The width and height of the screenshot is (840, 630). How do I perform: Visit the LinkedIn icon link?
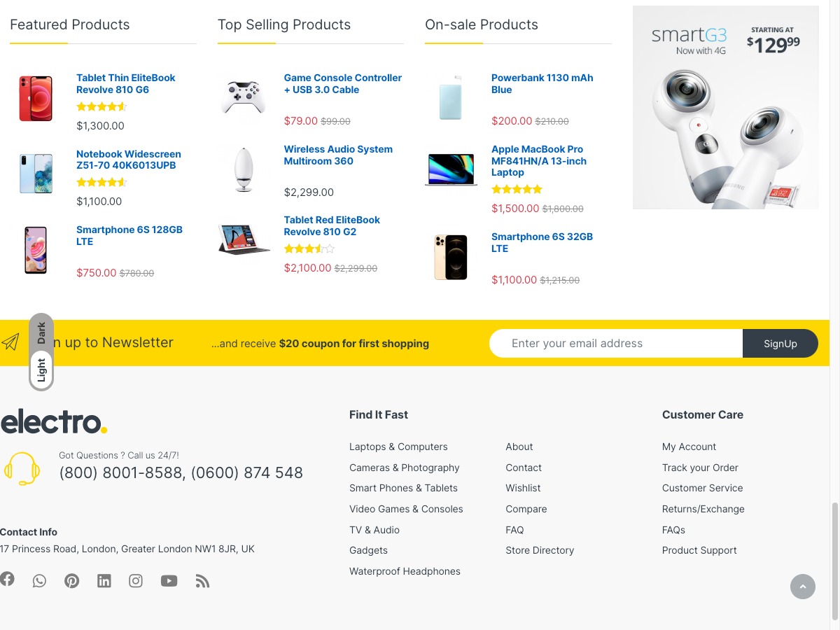point(104,581)
